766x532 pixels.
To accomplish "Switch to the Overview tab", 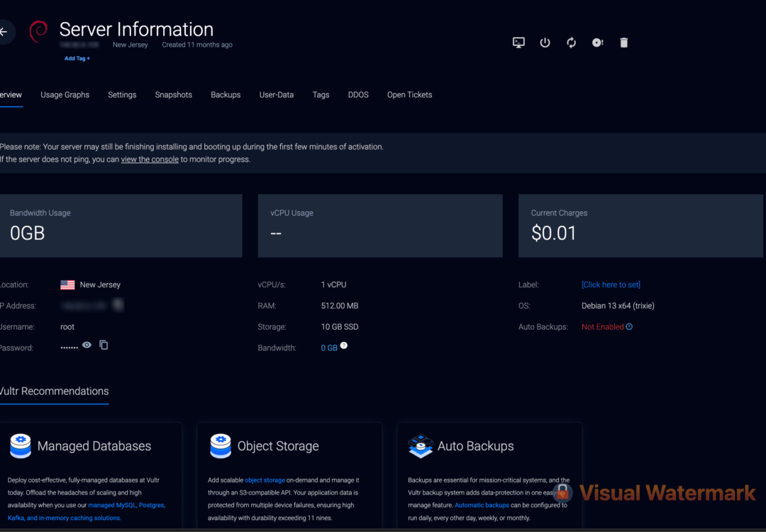I will click(x=11, y=95).
